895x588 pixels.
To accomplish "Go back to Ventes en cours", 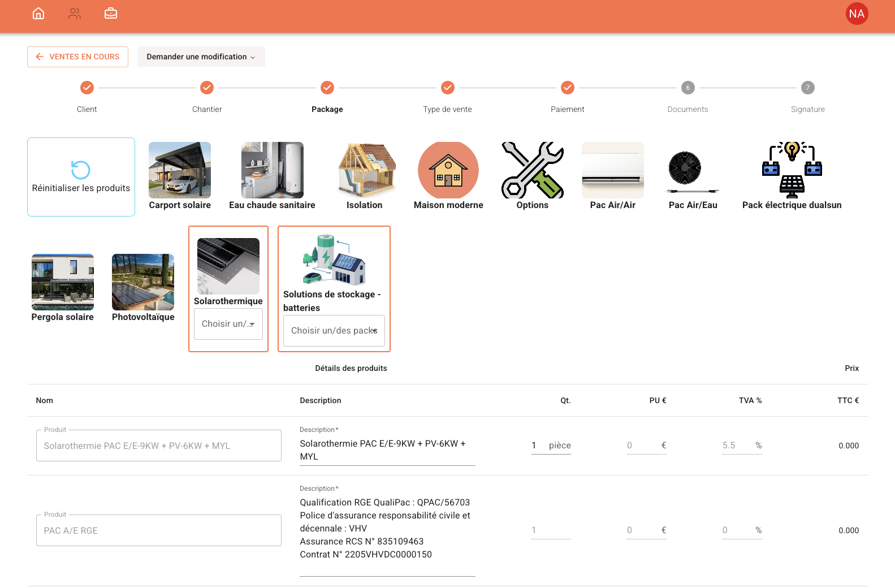I will coord(78,57).
